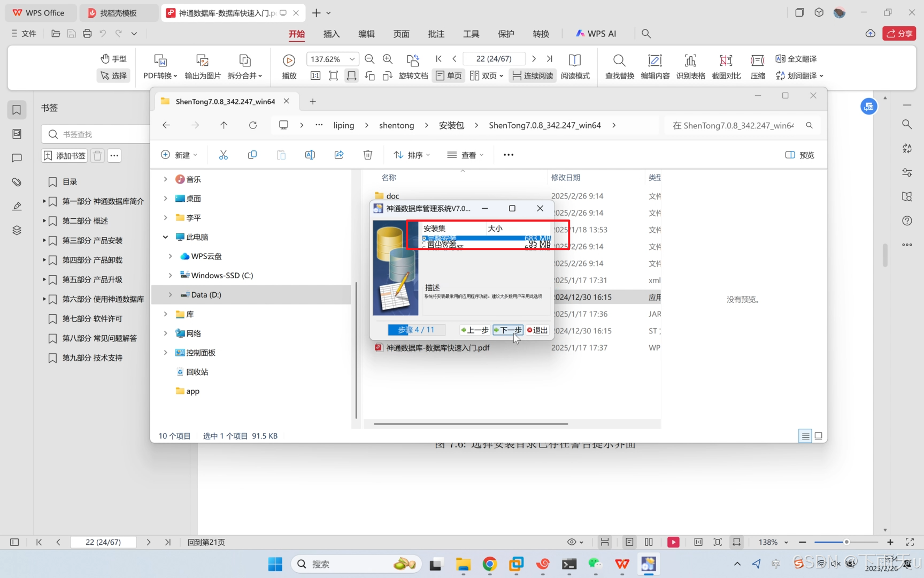
Task: Open 阅读模式 reading mode
Action: coord(575,66)
